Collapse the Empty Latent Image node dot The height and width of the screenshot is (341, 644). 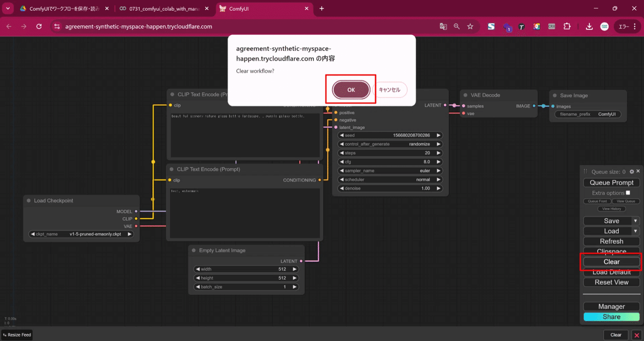194,250
